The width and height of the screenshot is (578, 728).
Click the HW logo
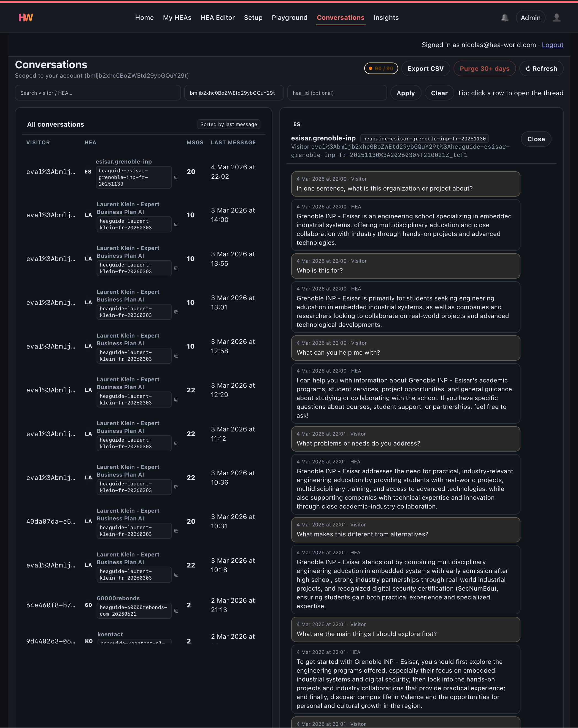click(26, 18)
